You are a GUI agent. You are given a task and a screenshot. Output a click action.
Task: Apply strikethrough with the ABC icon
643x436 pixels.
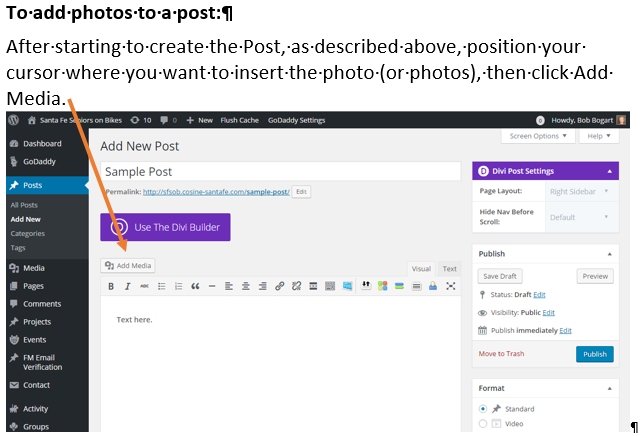(x=144, y=286)
